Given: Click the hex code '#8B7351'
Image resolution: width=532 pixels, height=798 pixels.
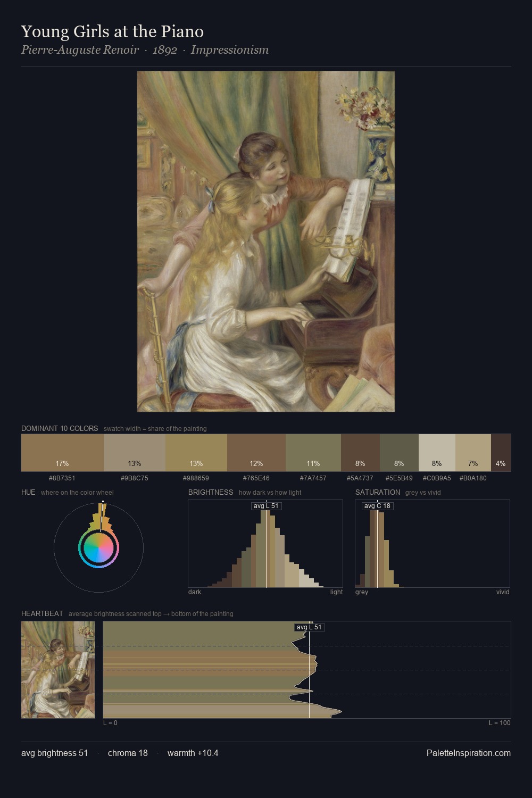Looking at the screenshot, I should coord(62,478).
